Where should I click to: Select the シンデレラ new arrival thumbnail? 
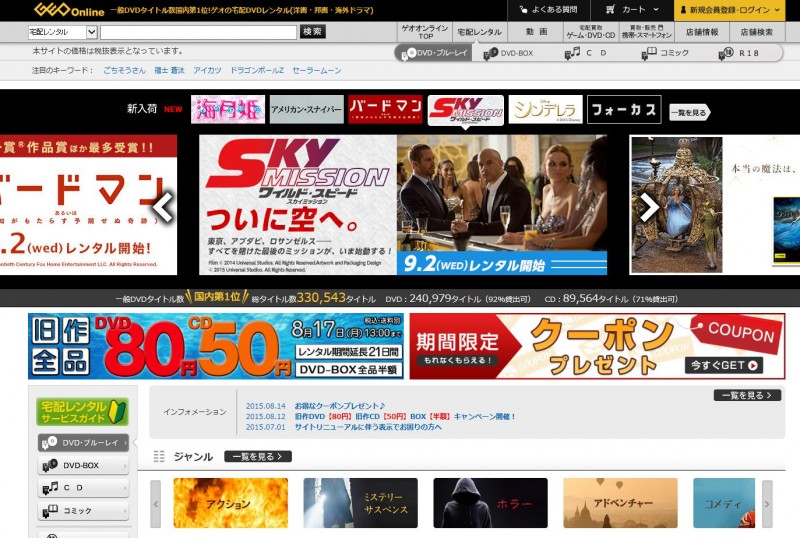point(545,109)
